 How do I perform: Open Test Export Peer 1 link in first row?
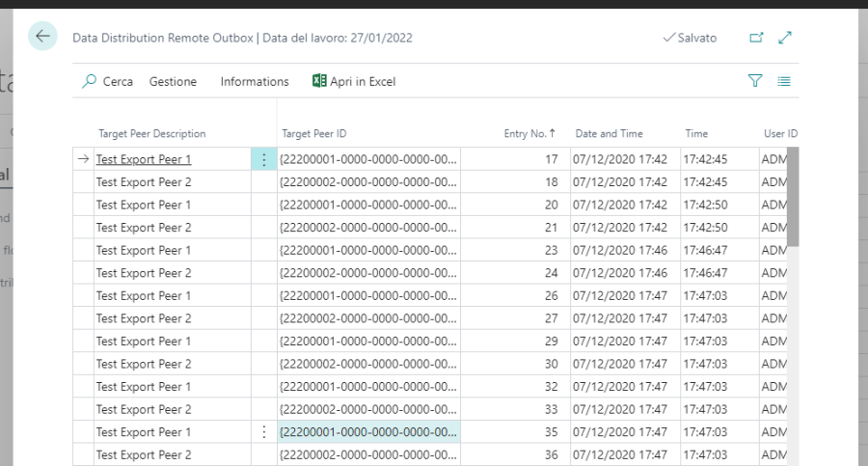(144, 159)
